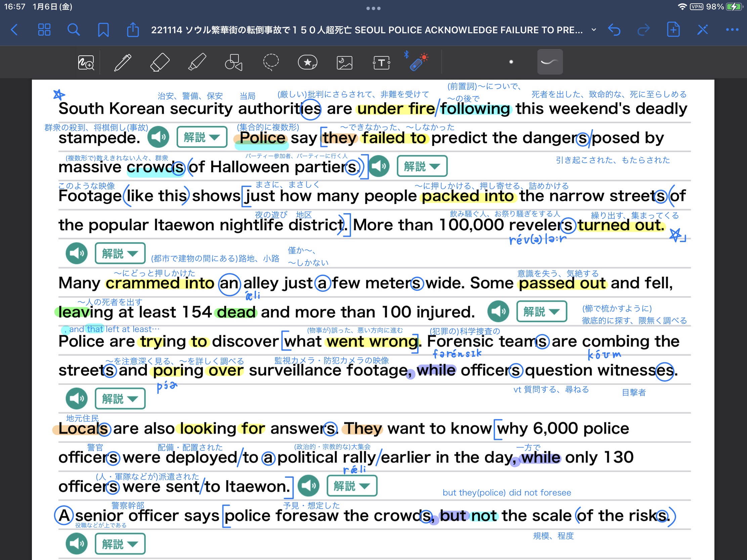Screen dimensions: 747x560
Task: Close editing mode with pen-X icon
Action: click(702, 30)
